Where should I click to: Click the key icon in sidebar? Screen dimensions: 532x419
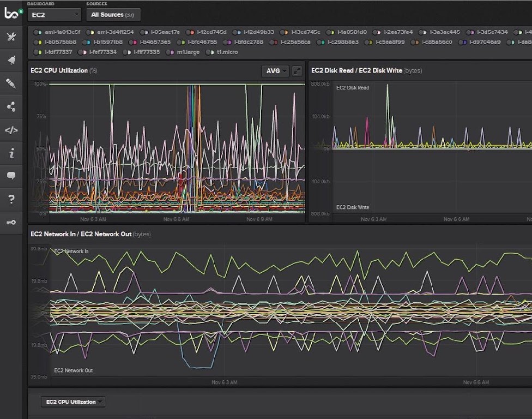pos(11,223)
